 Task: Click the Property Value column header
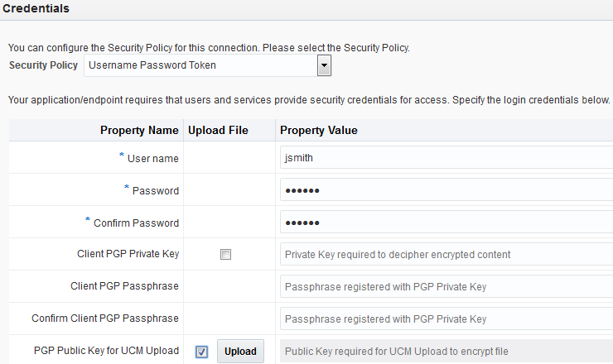tap(319, 130)
